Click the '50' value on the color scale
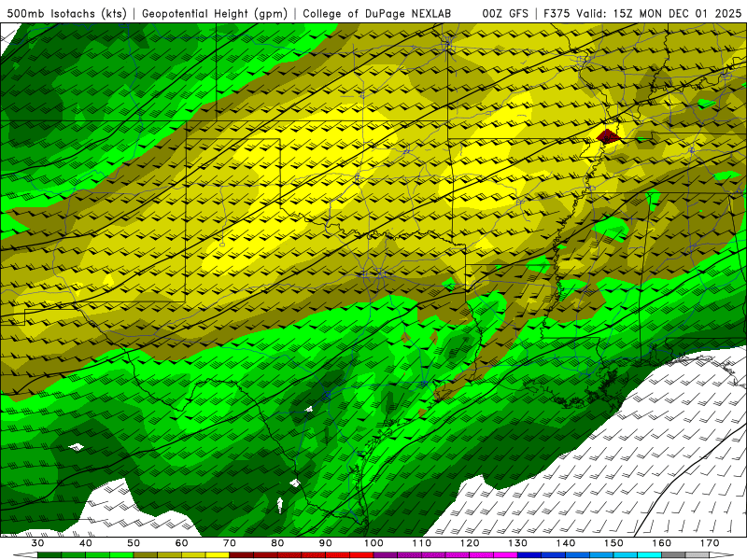 (x=134, y=543)
